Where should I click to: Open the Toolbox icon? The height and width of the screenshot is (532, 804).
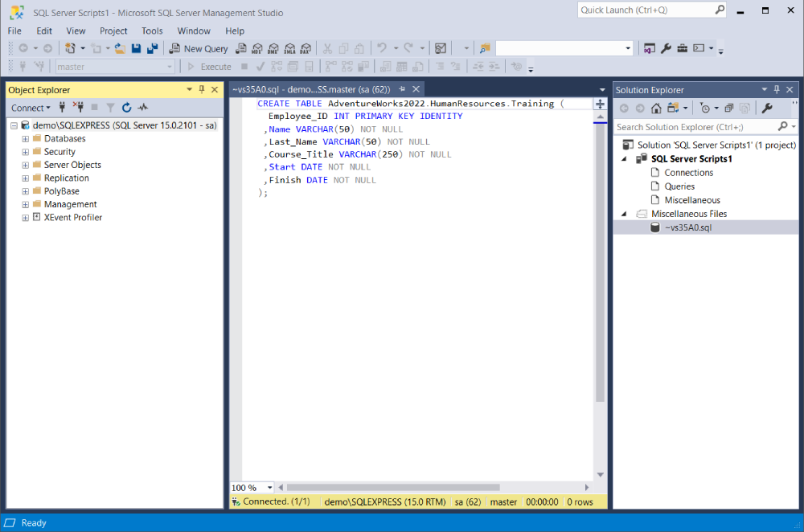click(x=682, y=48)
